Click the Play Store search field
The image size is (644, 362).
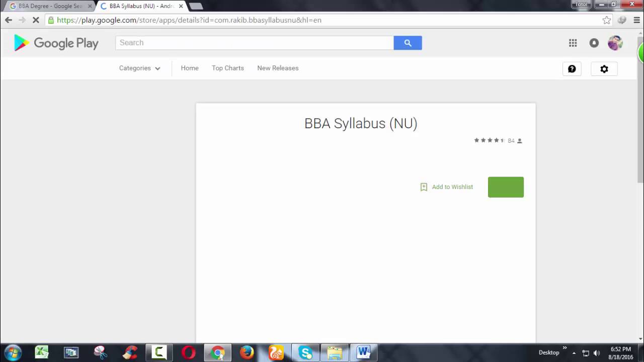pos(255,43)
